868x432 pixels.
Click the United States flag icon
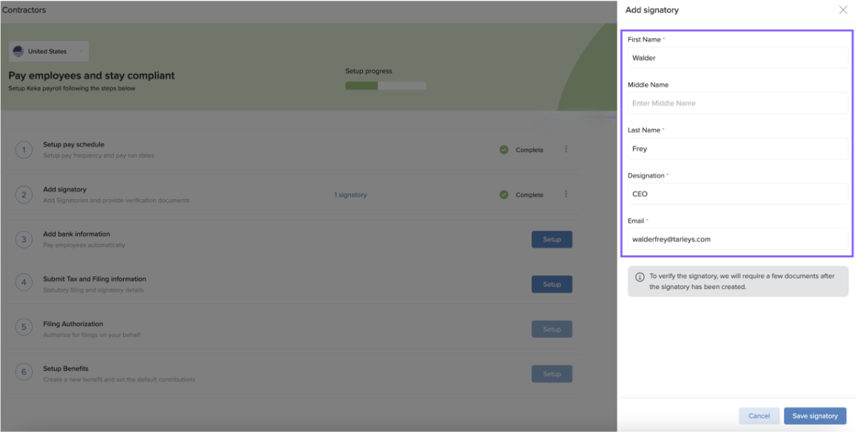(19, 52)
